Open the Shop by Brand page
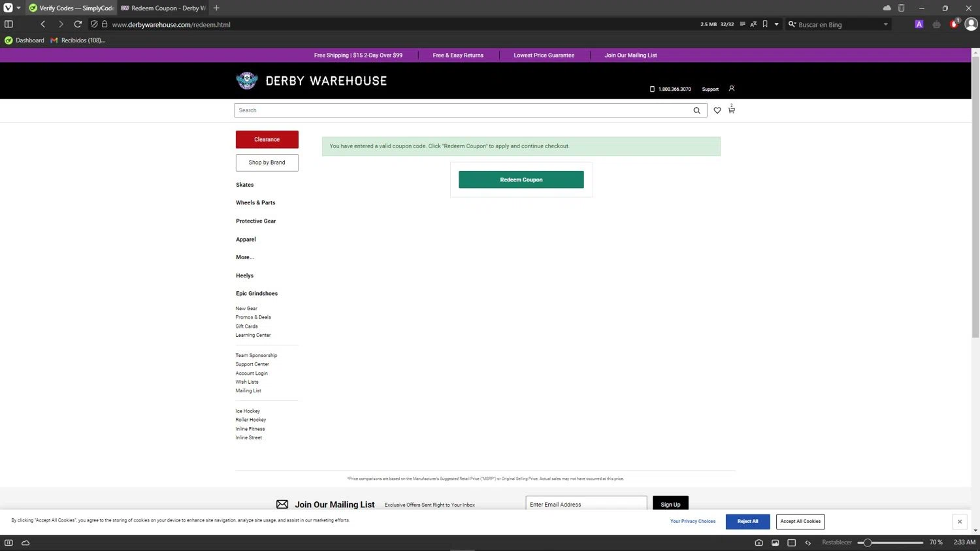Viewport: 980px width, 551px height. click(x=267, y=163)
